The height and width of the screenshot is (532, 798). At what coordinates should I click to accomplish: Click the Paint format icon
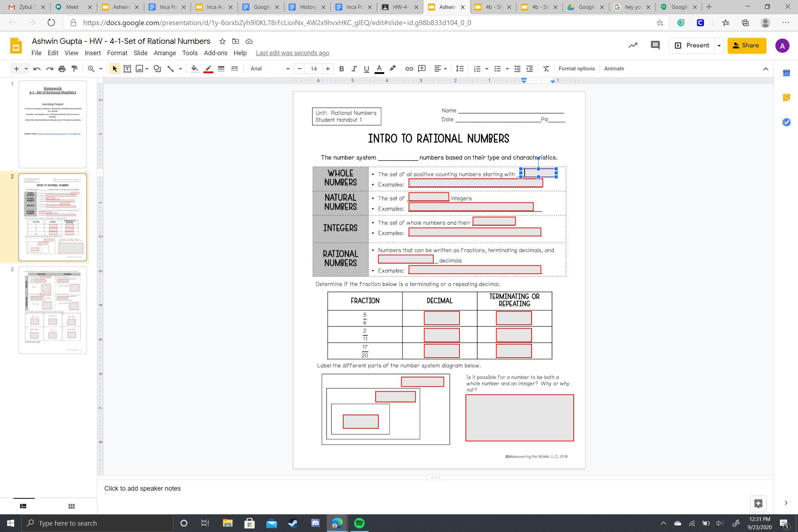coord(75,69)
